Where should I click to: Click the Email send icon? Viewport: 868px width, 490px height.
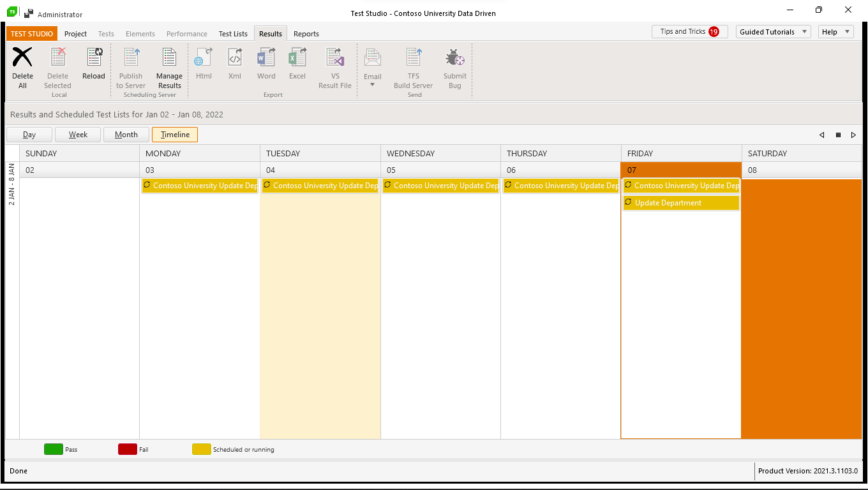(x=373, y=59)
